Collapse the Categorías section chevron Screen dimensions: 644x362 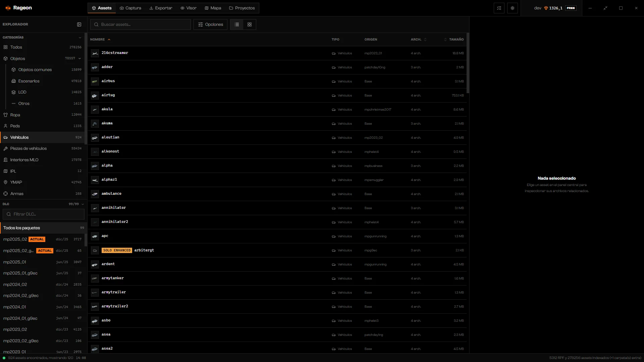pyautogui.click(x=80, y=38)
